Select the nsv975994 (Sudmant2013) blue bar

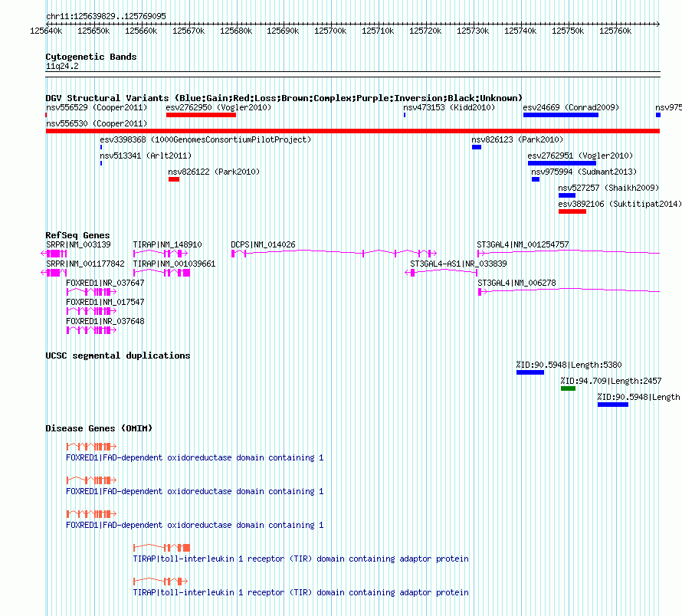tap(536, 179)
